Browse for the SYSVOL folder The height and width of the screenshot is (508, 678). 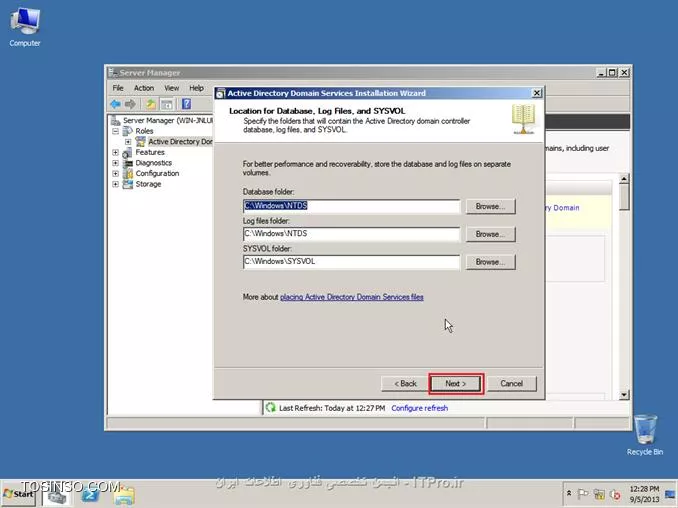coord(490,262)
